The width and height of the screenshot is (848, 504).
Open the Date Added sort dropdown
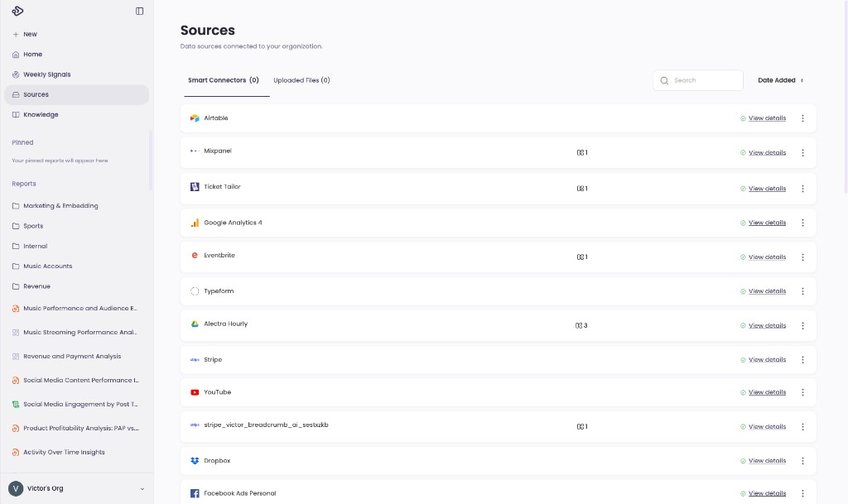click(x=780, y=80)
